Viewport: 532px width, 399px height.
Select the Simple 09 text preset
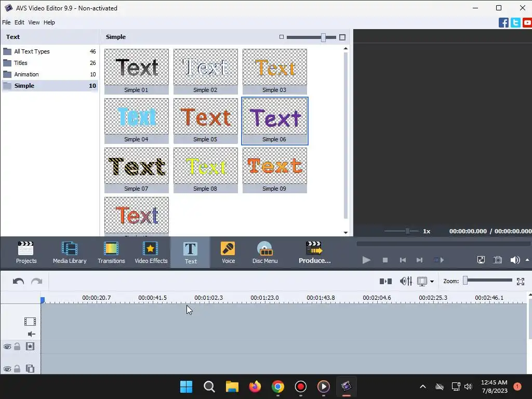[x=275, y=170]
